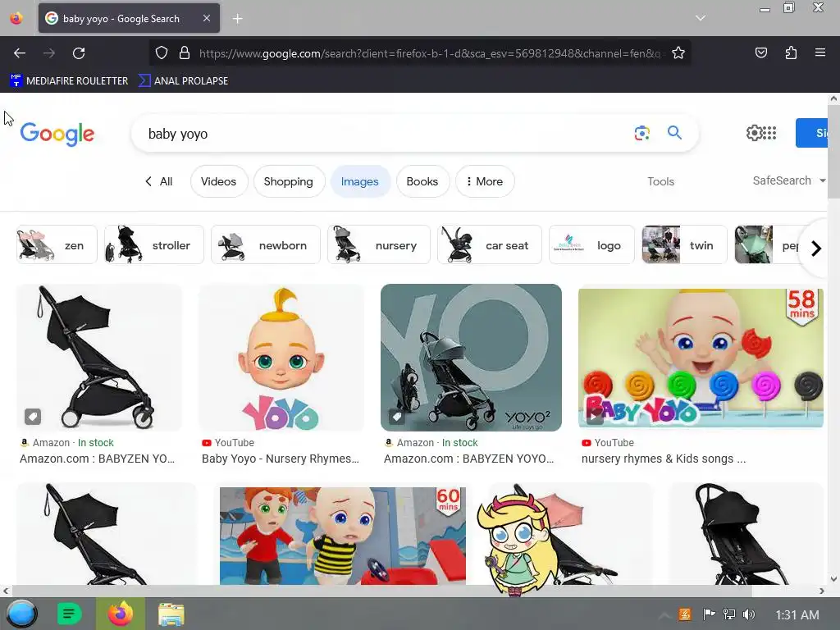This screenshot has height=630, width=840.
Task: Select the Images tab
Action: pos(360,181)
